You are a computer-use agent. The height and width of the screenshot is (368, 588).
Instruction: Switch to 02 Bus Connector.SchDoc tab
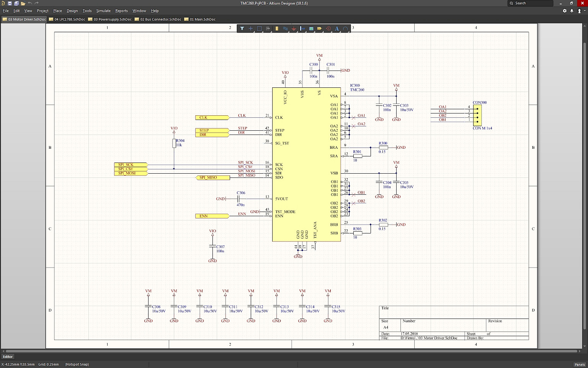[158, 19]
